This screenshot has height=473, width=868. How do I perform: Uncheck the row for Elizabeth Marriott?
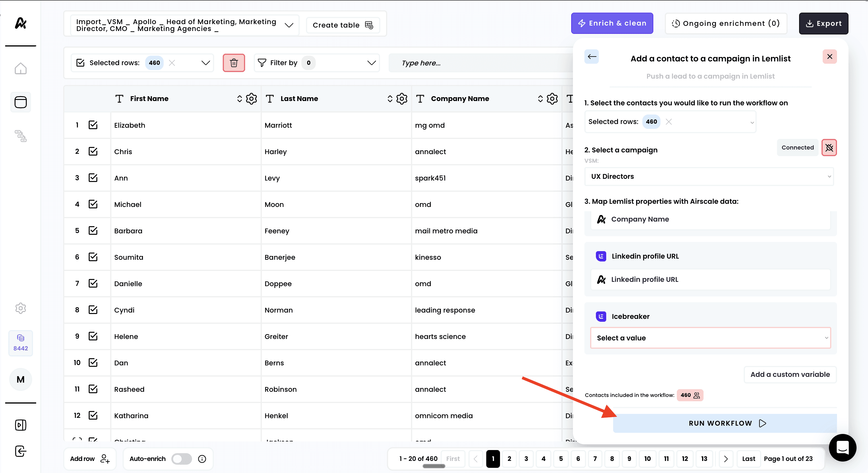pos(93,125)
